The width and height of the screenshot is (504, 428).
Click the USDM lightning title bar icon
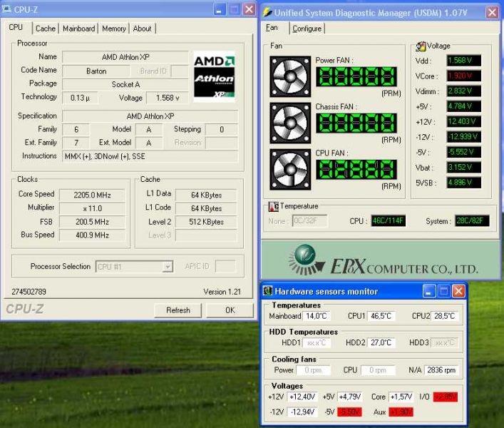(x=267, y=12)
